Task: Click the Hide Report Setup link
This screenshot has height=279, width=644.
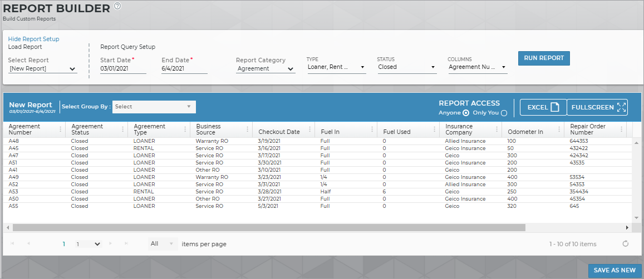Action: 33,39
